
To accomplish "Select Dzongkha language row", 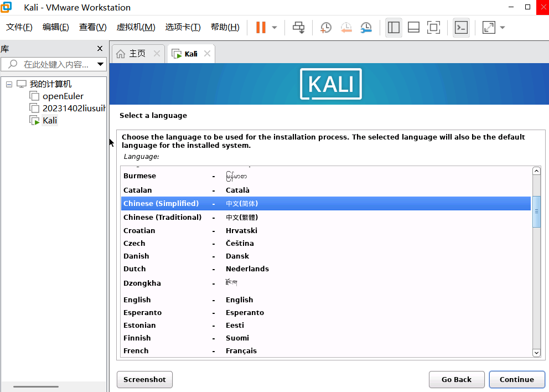I will (326, 283).
